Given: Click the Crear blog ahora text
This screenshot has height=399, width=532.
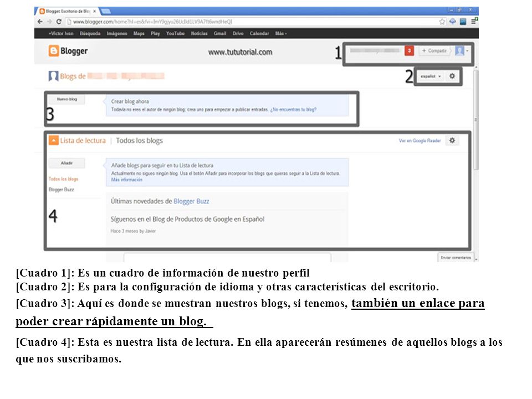Looking at the screenshot, I should (130, 101).
